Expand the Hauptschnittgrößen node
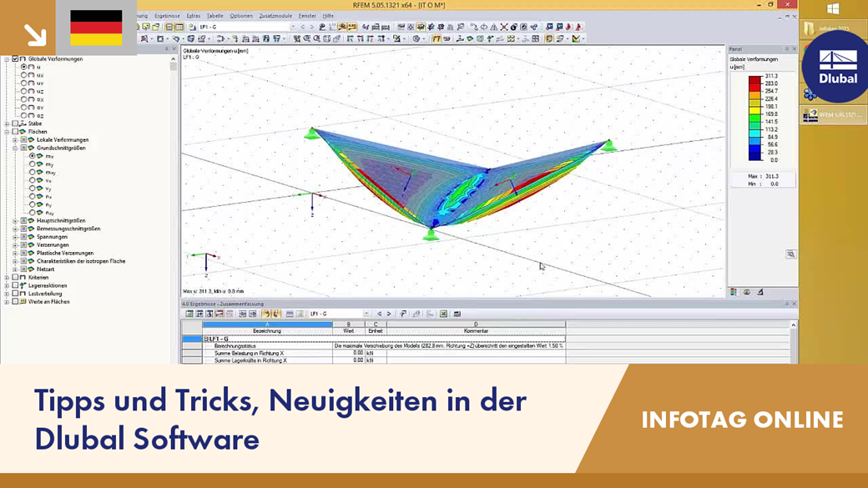Viewport: 868px width, 488px height. 15,221
